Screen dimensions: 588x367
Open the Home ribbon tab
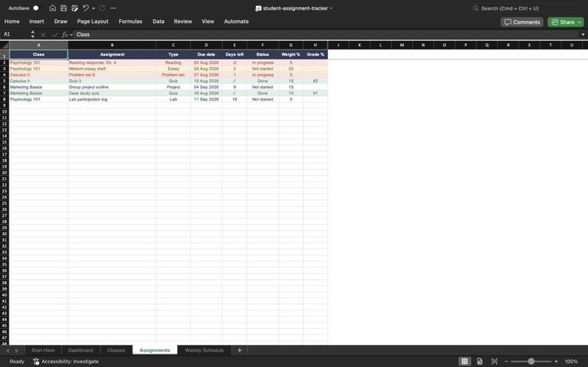(x=12, y=21)
